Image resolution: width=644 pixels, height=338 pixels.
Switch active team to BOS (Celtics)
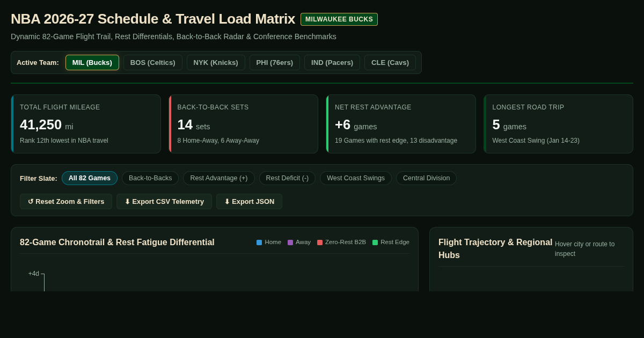153,62
